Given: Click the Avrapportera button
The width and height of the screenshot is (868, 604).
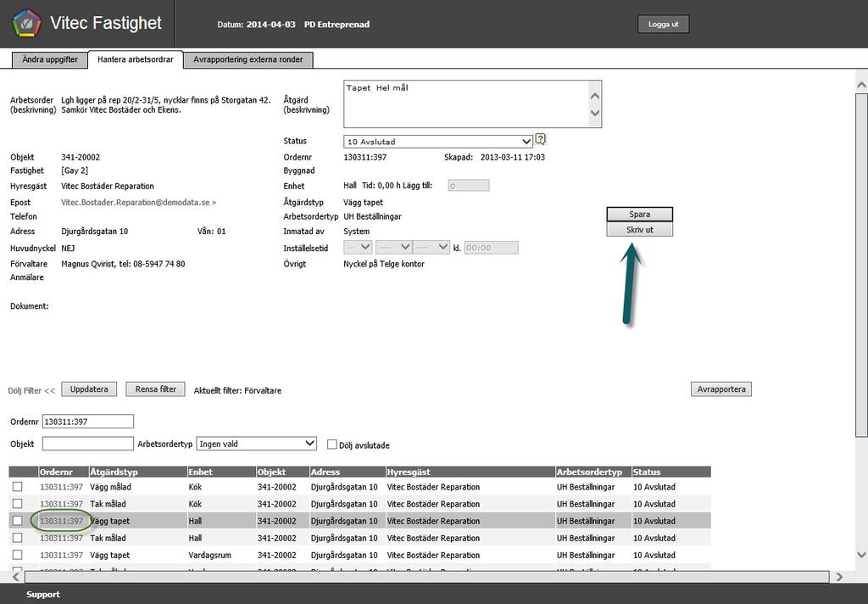Looking at the screenshot, I should [721, 389].
